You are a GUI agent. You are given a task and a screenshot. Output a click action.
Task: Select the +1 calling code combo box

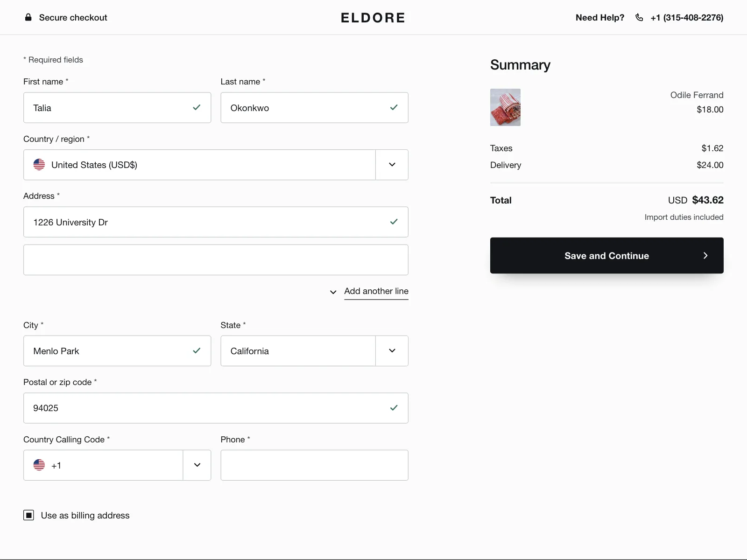coord(117,465)
